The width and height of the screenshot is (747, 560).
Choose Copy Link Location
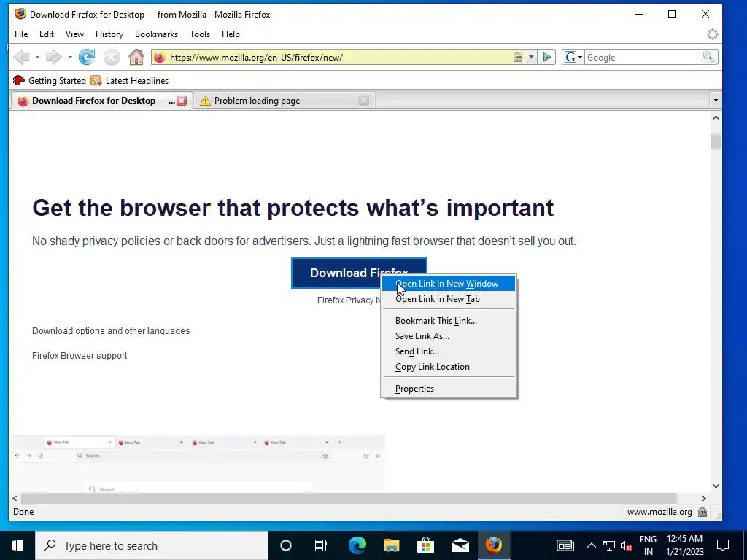coord(449,367)
